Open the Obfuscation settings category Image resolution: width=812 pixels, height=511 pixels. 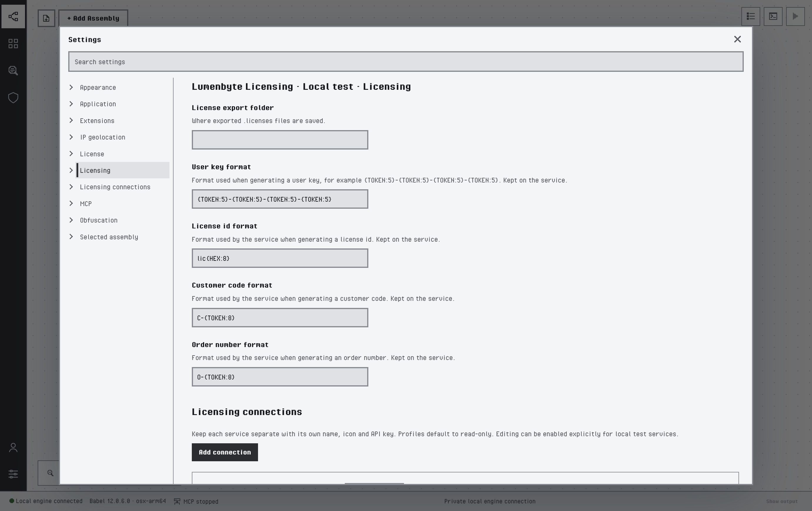[x=99, y=220]
